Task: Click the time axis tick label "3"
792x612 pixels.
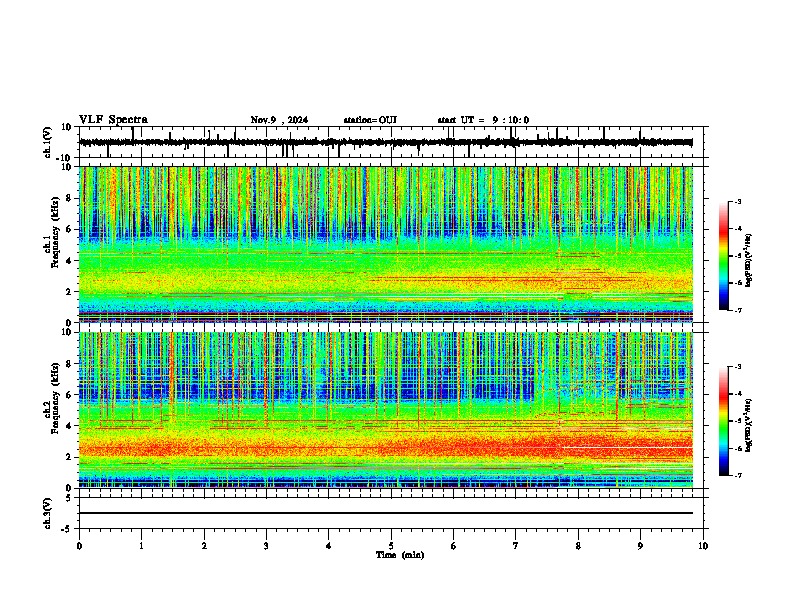Action: [266, 546]
